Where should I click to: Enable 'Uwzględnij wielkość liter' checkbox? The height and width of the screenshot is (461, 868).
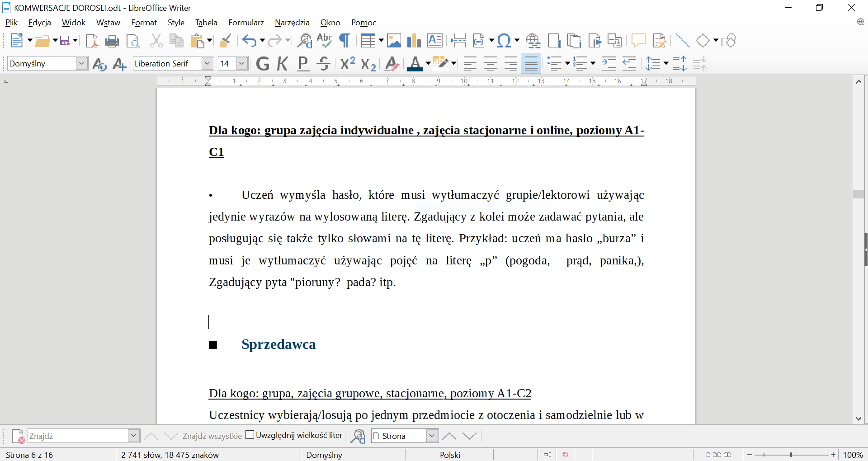(250, 435)
